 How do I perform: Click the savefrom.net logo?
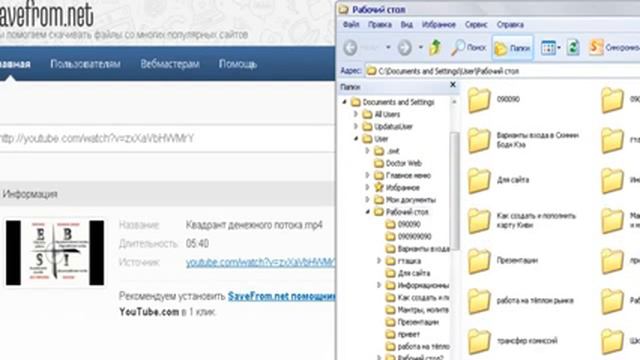pos(47,15)
